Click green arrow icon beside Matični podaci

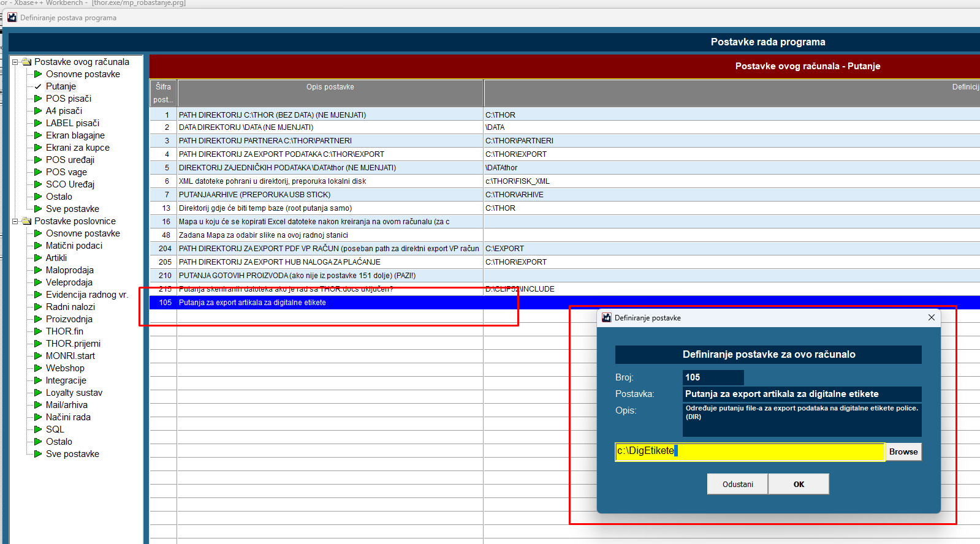click(x=38, y=246)
